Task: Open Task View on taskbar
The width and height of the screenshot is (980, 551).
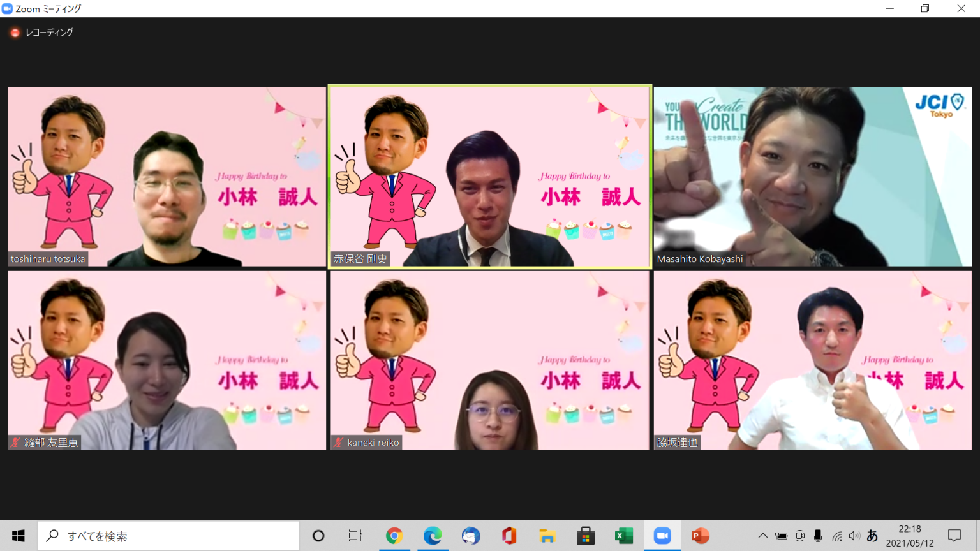Action: pos(355,536)
